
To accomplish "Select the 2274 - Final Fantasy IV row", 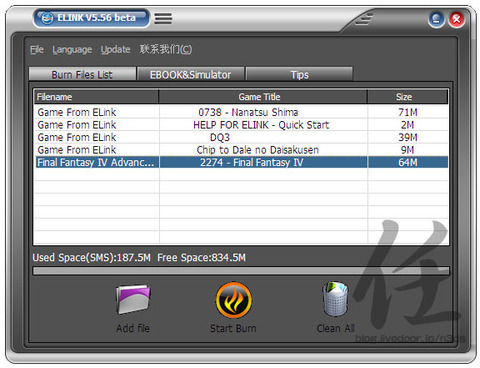I will [241, 162].
